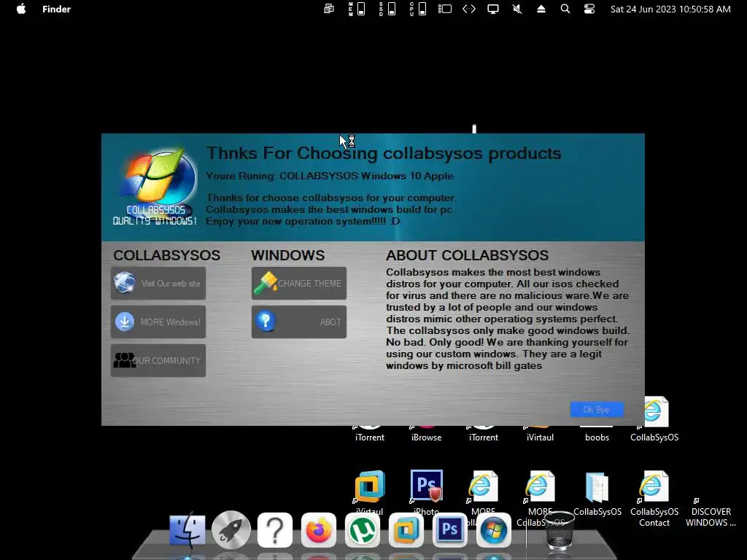Open Finder from the dock
The image size is (747, 560).
(187, 529)
